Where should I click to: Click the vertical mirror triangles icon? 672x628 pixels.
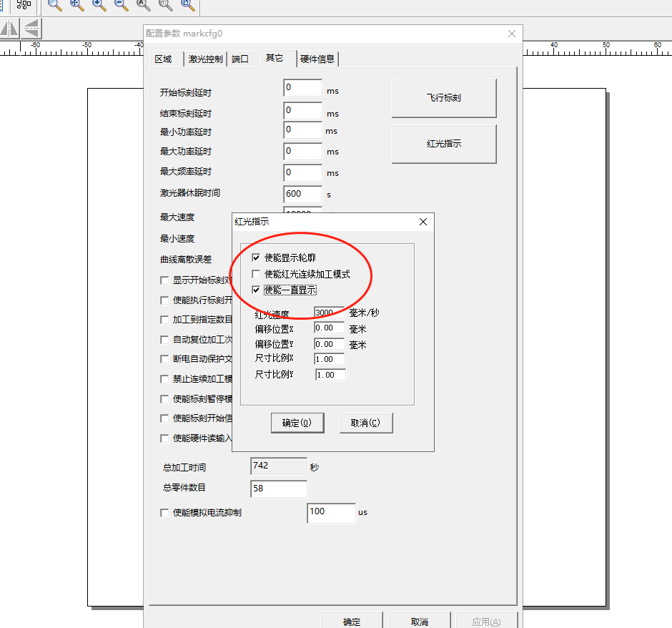click(x=31, y=29)
